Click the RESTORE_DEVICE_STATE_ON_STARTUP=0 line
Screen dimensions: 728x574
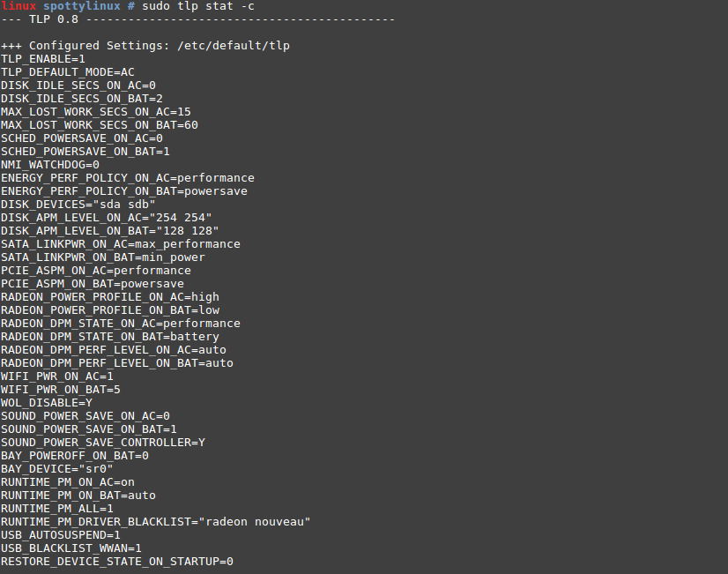(117, 562)
